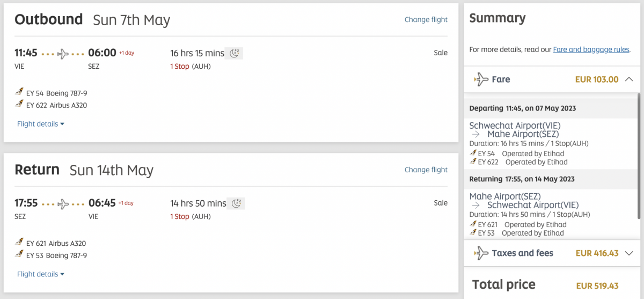
Task: Change the outbound flight
Action: click(x=426, y=20)
